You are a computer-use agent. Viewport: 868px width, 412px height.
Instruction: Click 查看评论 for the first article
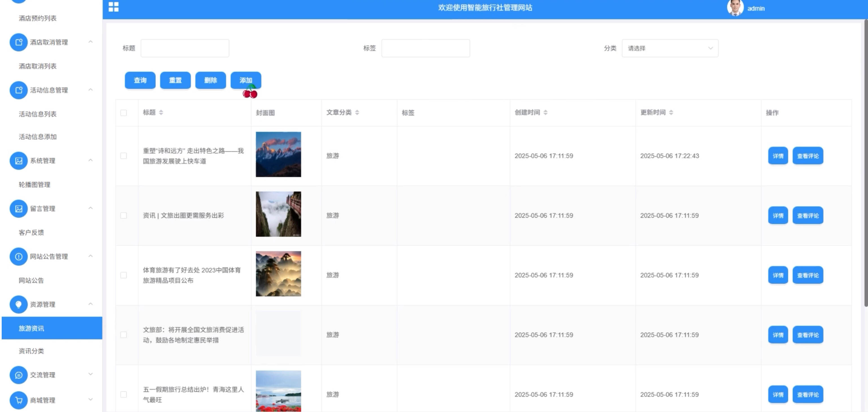tap(807, 156)
